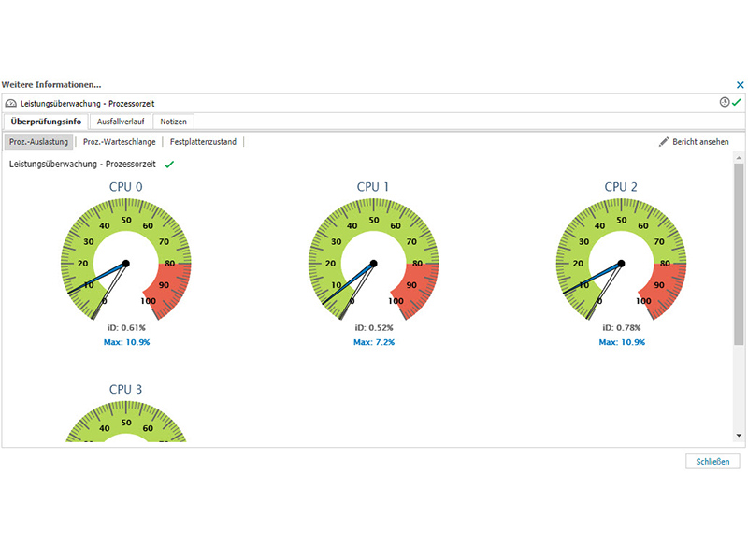Show the Proz.-Warteschlange view

(x=119, y=142)
